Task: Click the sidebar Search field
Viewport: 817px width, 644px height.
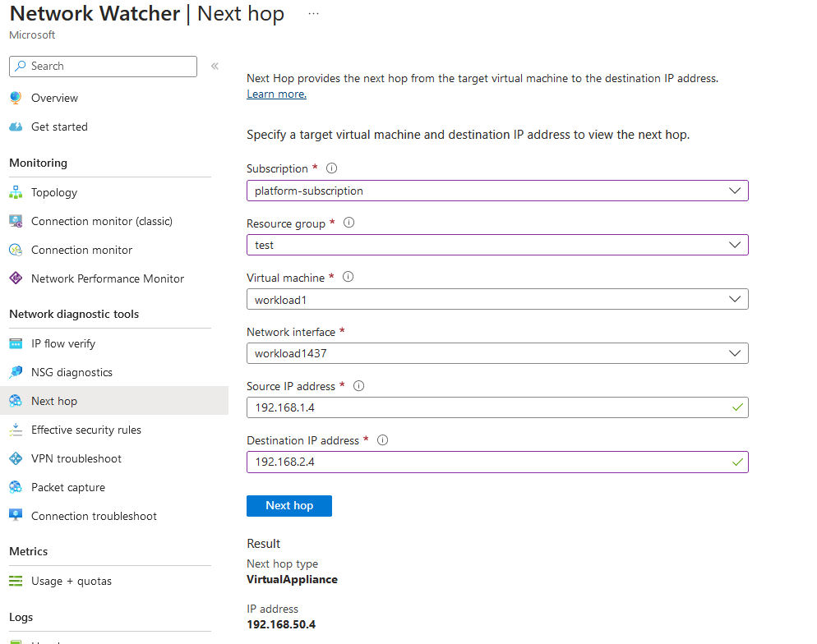Action: click(104, 66)
